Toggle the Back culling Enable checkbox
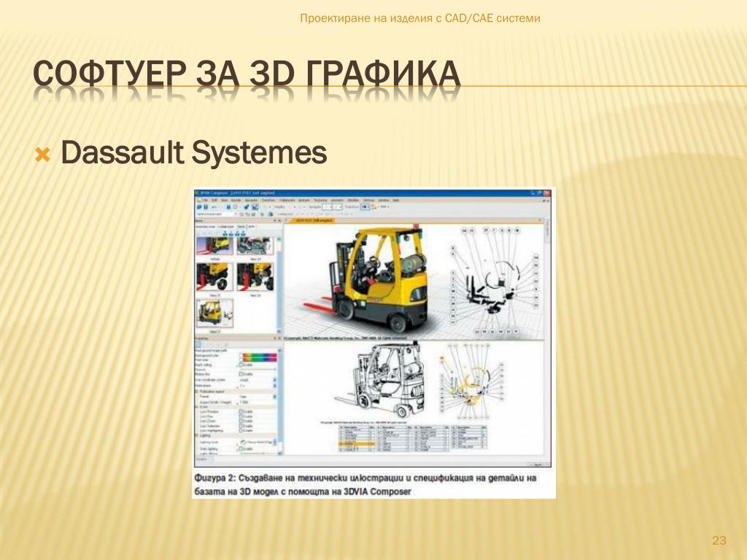 coord(241,365)
